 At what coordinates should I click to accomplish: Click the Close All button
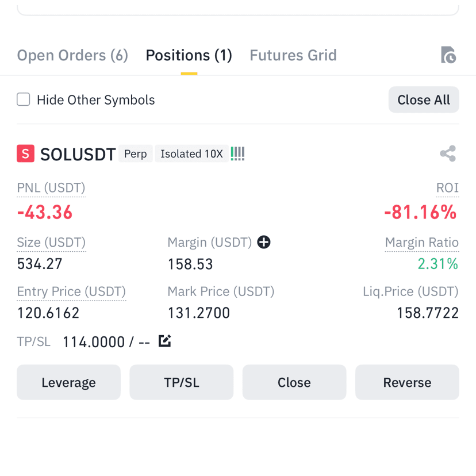click(x=424, y=99)
